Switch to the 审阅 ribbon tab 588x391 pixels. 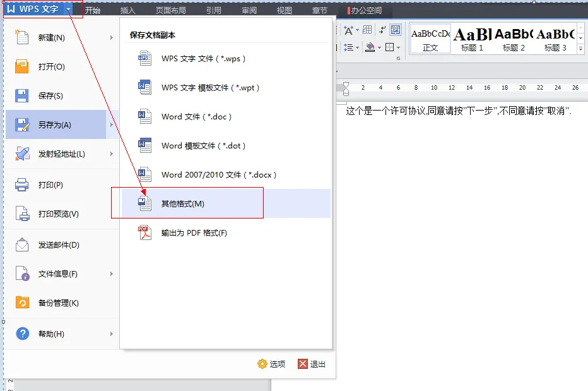pyautogui.click(x=249, y=11)
